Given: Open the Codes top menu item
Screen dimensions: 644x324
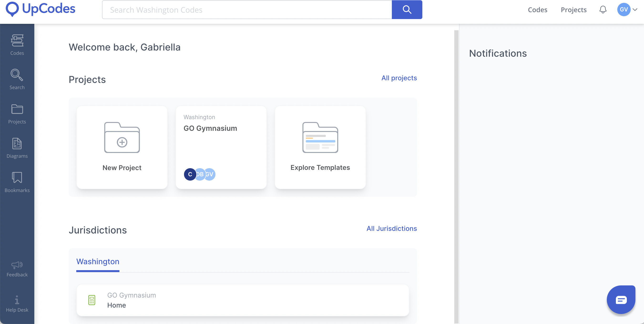Looking at the screenshot, I should [x=537, y=10].
